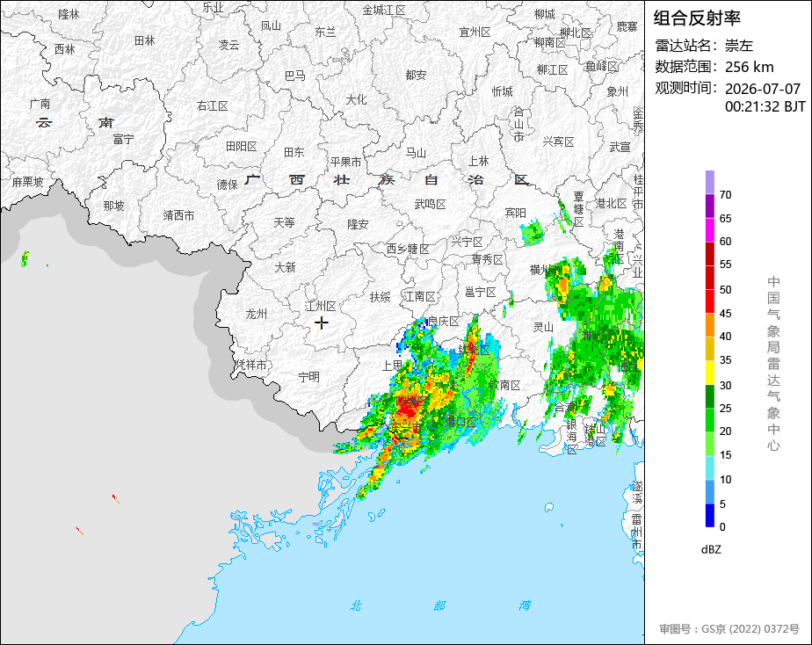Click the 百色 右江区 label

click(213, 106)
